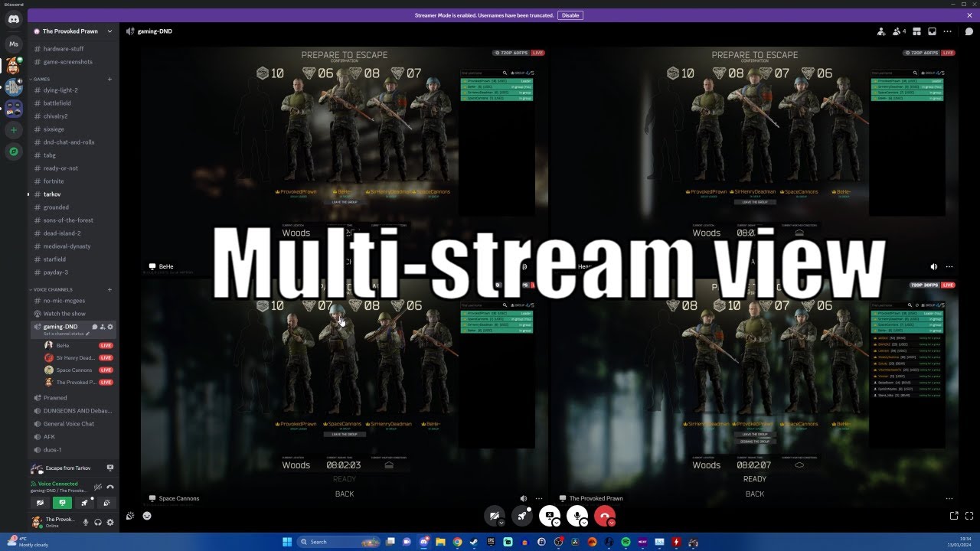Invite friends using add-person icon in header
980x551 pixels.
click(x=882, y=31)
